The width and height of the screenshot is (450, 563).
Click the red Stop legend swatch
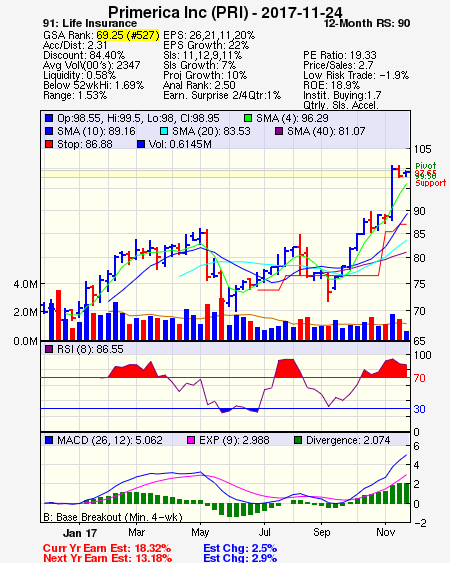click(49, 144)
